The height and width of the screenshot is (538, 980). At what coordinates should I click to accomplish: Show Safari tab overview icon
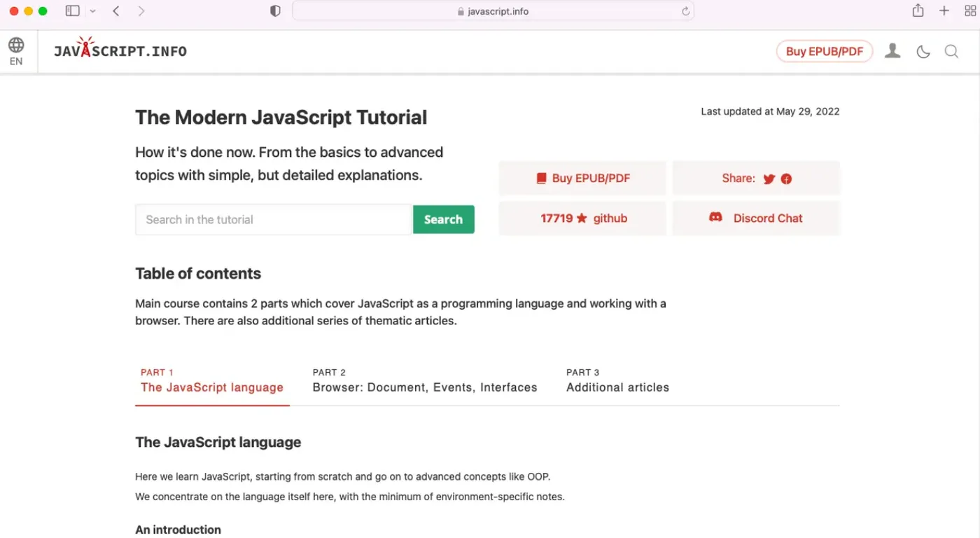[x=970, y=11]
